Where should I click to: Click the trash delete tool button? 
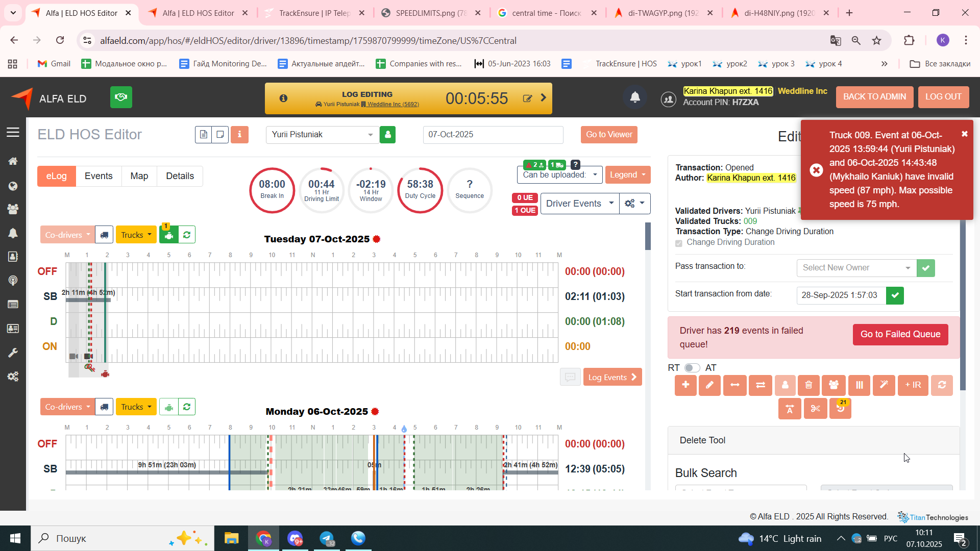coord(809,385)
